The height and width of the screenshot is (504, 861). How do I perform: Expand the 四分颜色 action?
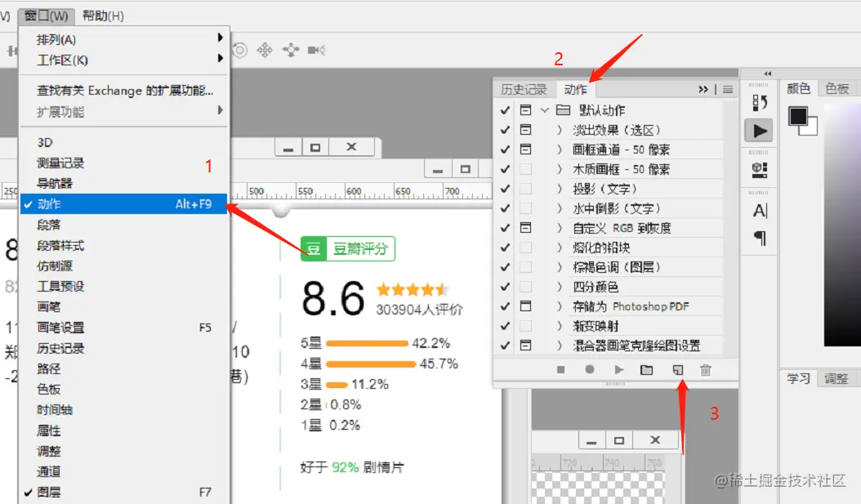[x=560, y=287]
